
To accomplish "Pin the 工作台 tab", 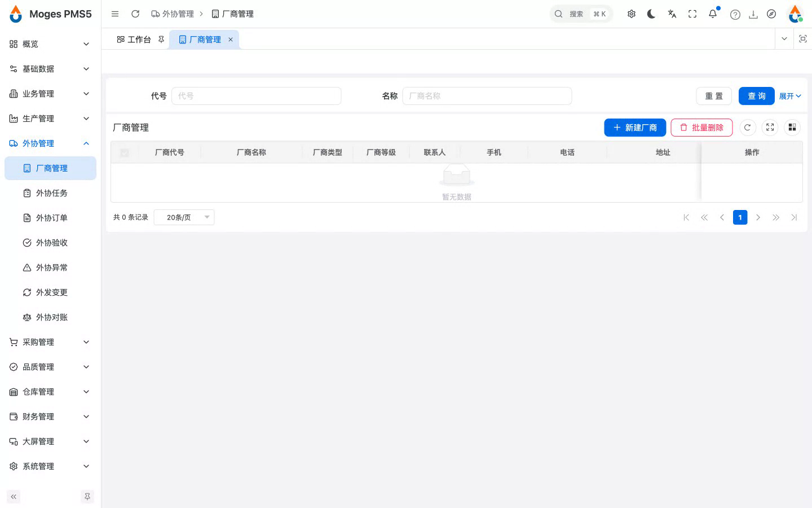I will (161, 40).
